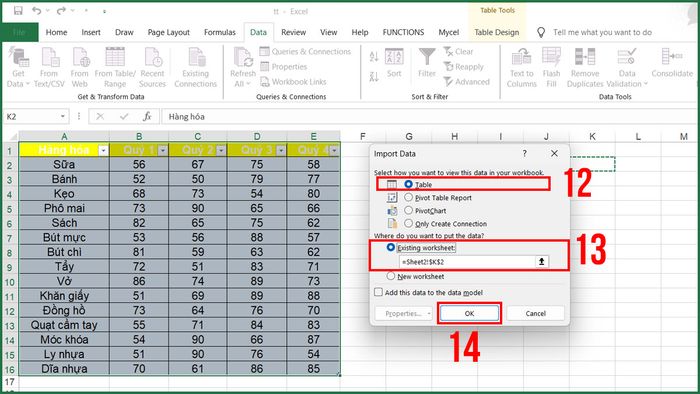Click the Tell me lightbulb icon

(x=541, y=32)
